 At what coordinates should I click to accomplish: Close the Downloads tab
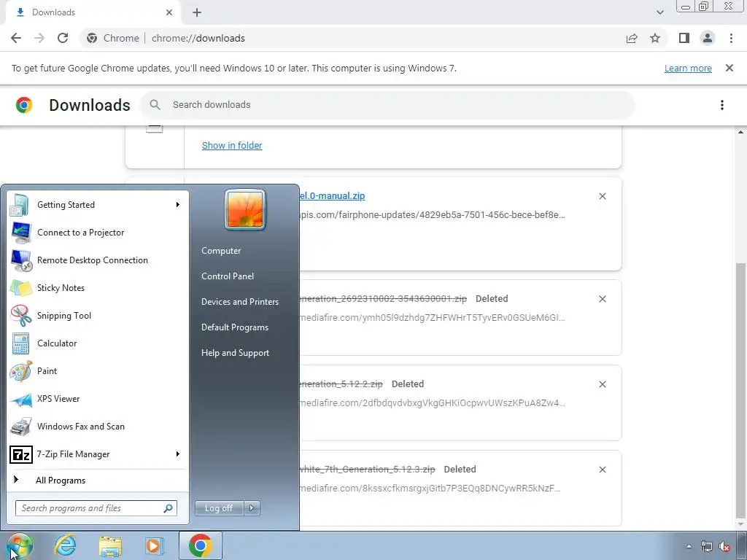[x=169, y=12]
